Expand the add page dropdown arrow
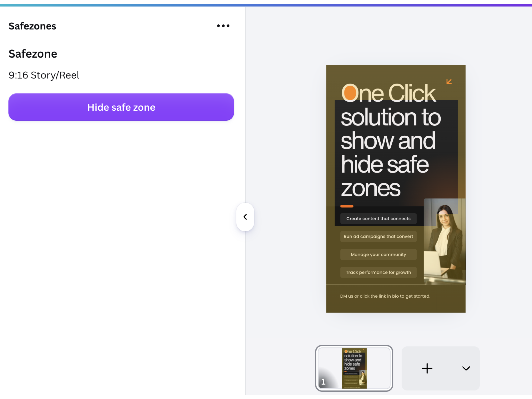Screen dimensions: 532x399 tap(466, 368)
